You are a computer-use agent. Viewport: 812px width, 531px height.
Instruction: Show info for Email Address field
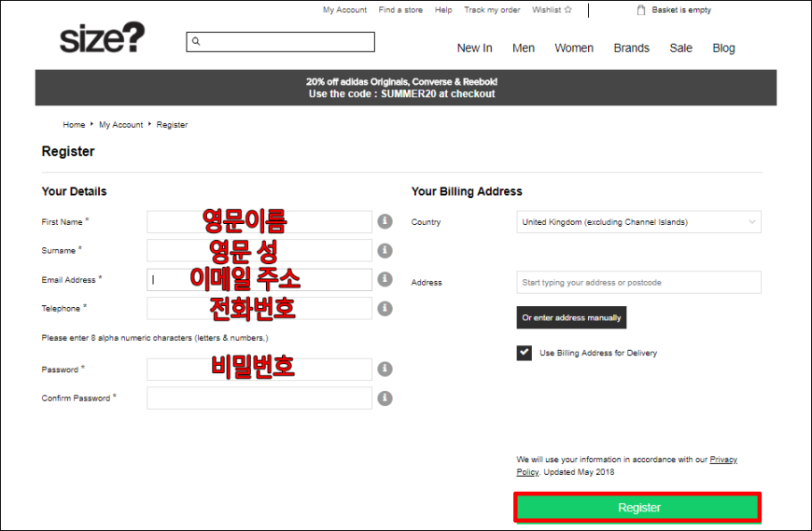385,279
